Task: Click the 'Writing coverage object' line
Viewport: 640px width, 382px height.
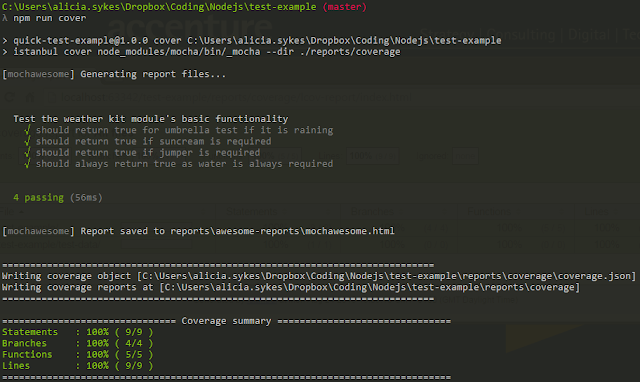Action: 319,276
